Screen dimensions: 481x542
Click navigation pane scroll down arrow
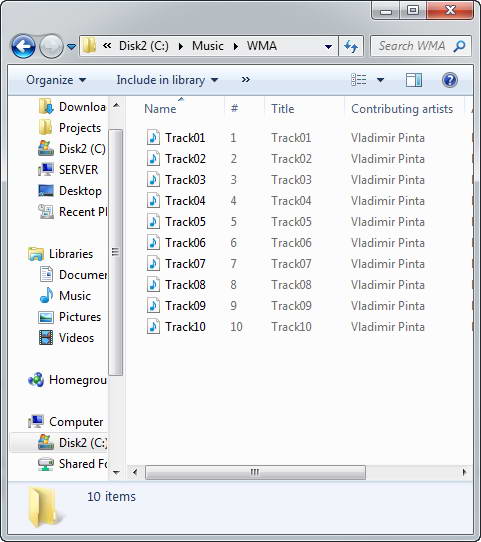tap(116, 472)
